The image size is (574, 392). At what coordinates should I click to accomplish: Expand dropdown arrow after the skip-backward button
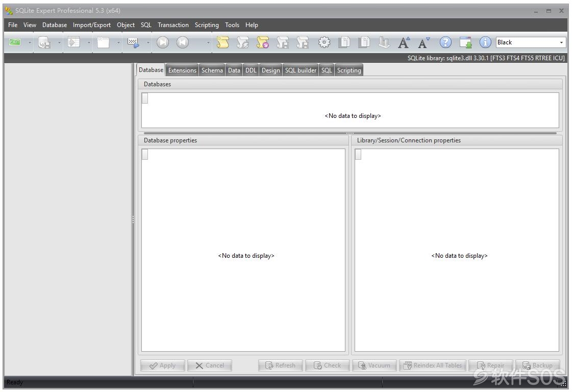(208, 43)
